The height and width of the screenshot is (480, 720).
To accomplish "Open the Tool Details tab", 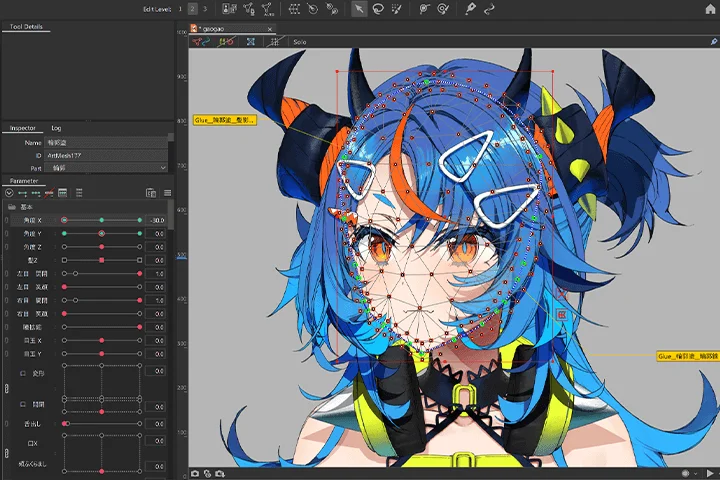I will pyautogui.click(x=26, y=27).
